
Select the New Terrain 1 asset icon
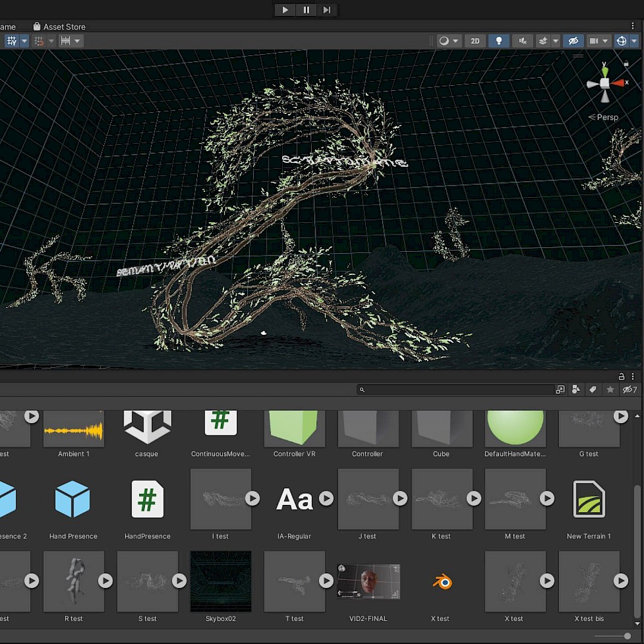[589, 499]
